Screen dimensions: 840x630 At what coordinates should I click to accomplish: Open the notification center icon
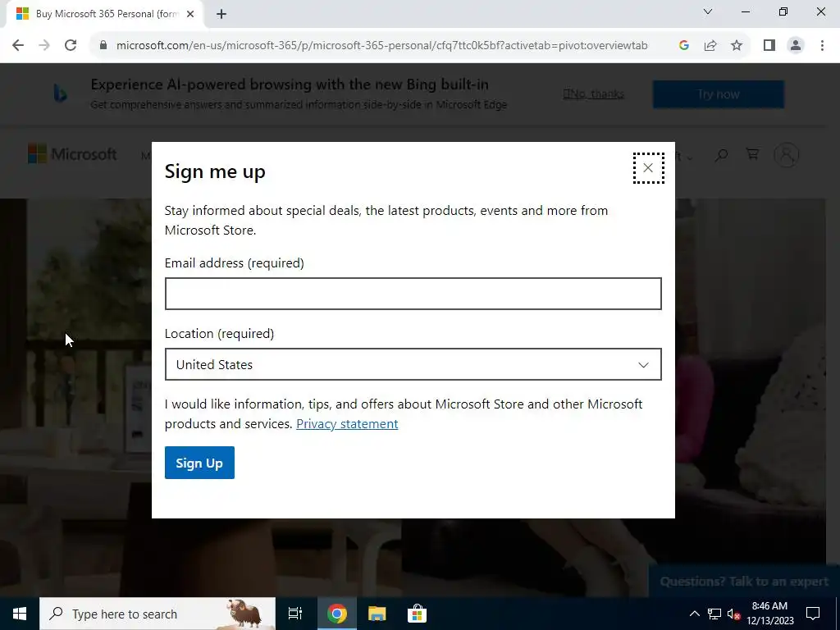(813, 614)
